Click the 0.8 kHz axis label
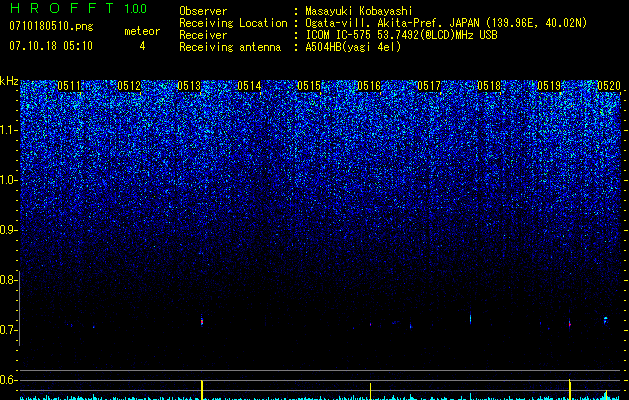This screenshot has width=629, height=400. click(7, 280)
